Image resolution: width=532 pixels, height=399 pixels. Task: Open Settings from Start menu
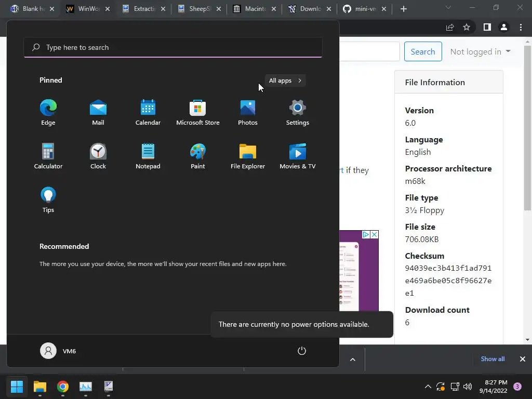click(x=298, y=113)
